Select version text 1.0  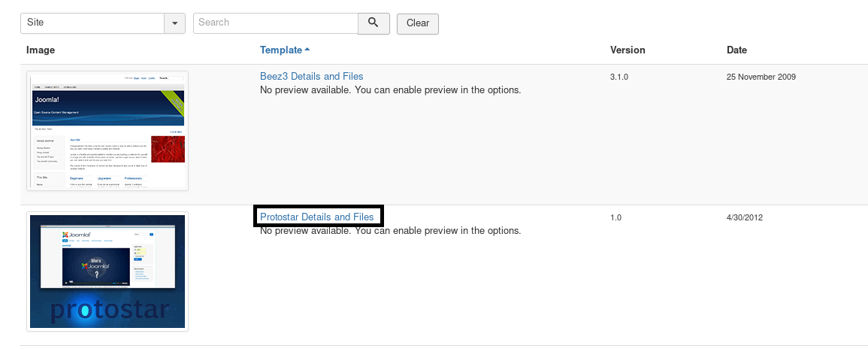[x=615, y=217]
